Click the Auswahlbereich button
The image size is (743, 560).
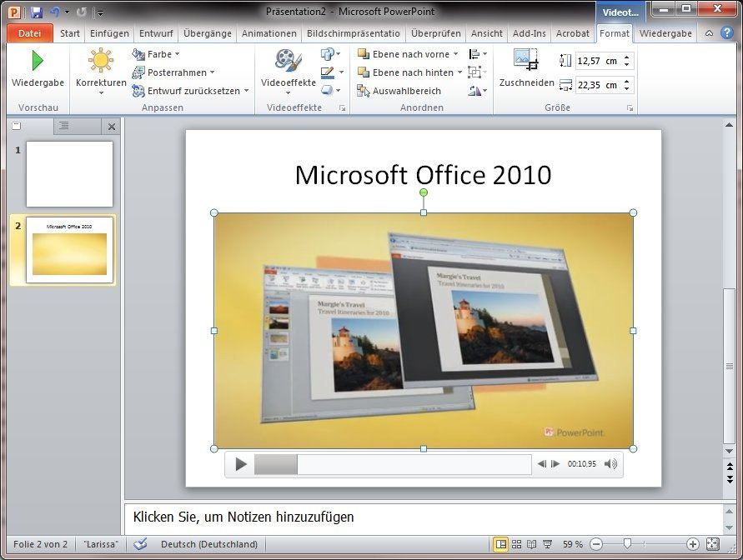399,91
